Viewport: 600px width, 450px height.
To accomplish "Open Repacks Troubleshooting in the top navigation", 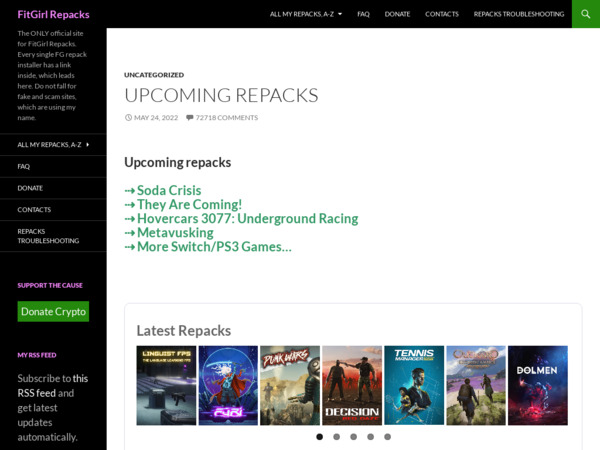I will click(518, 14).
